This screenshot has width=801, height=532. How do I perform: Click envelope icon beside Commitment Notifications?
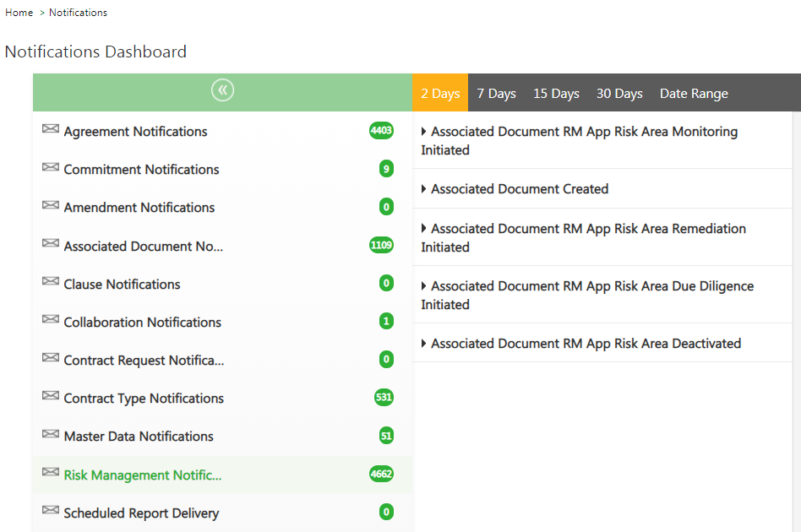[x=51, y=167]
